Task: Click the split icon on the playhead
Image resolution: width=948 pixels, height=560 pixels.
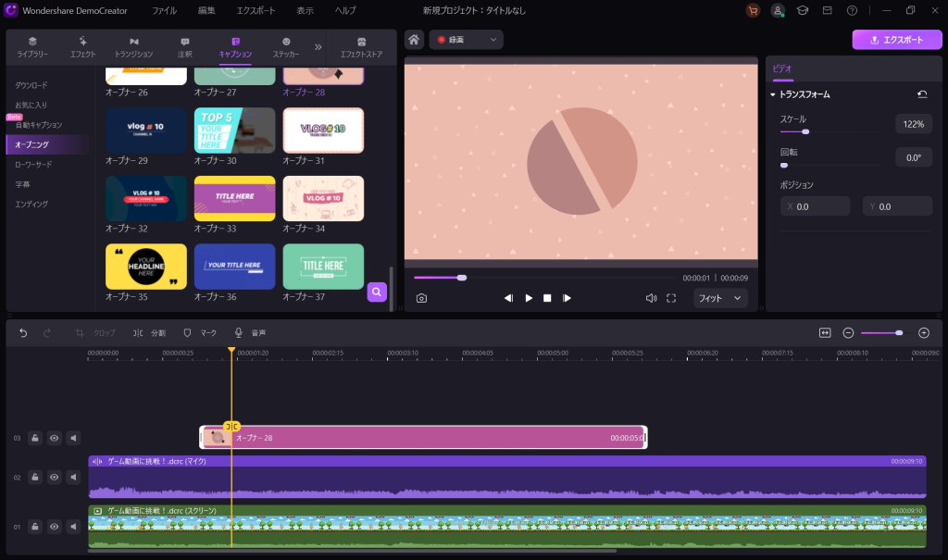Action: (231, 427)
